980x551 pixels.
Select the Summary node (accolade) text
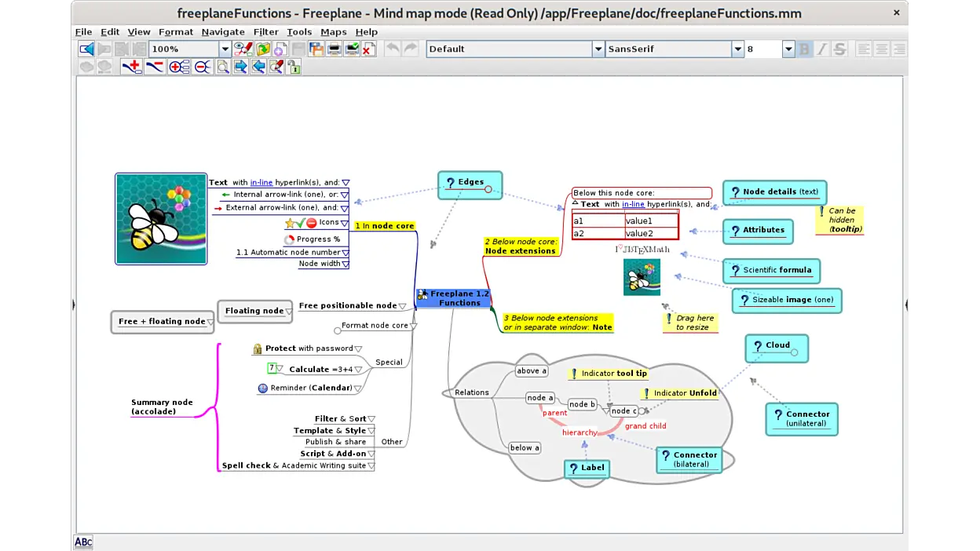point(162,407)
